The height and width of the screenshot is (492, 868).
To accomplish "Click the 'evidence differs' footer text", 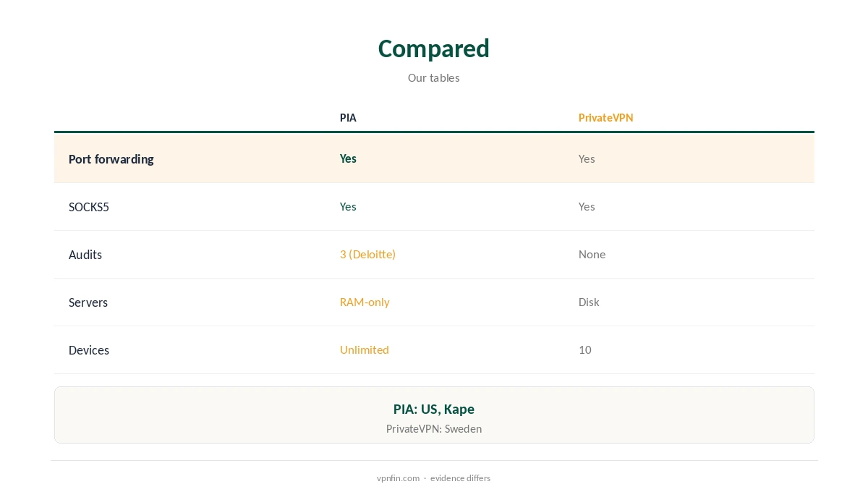I will 460,478.
